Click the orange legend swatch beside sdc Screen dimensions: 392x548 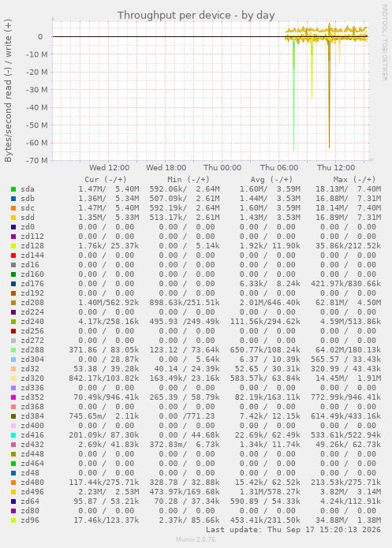pyautogui.click(x=13, y=208)
